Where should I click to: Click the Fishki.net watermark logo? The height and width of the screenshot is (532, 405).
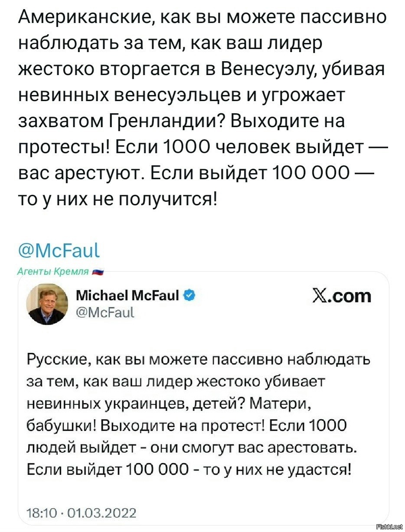point(390,527)
